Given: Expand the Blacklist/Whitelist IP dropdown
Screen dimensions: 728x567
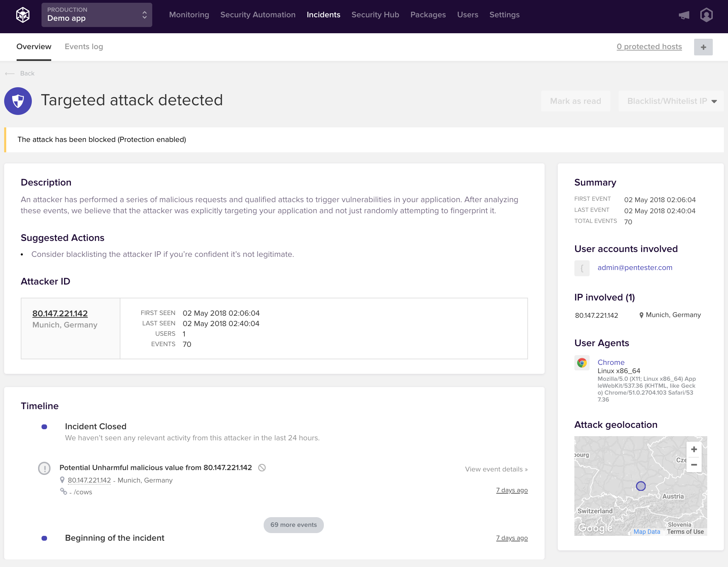Looking at the screenshot, I should tap(671, 101).
